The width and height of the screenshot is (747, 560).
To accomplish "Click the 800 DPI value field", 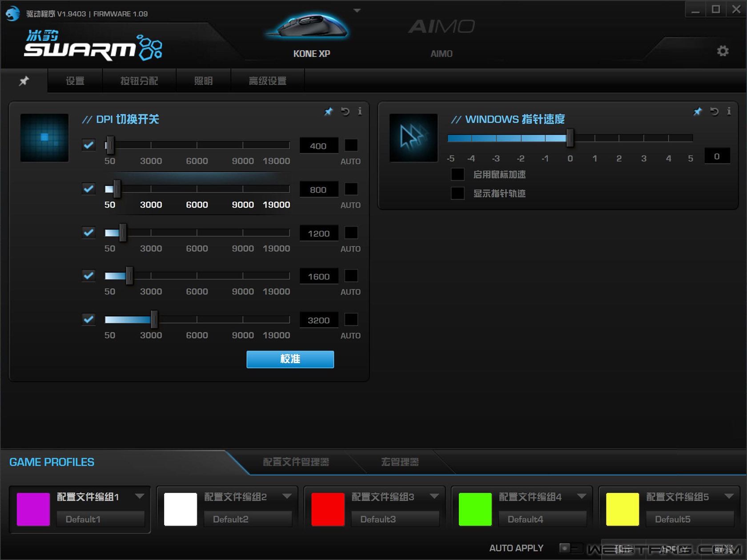I will click(x=319, y=189).
